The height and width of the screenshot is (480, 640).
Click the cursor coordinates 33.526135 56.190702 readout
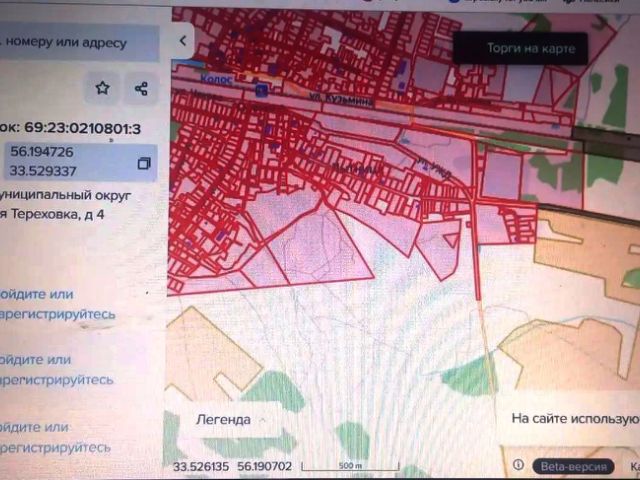click(232, 466)
